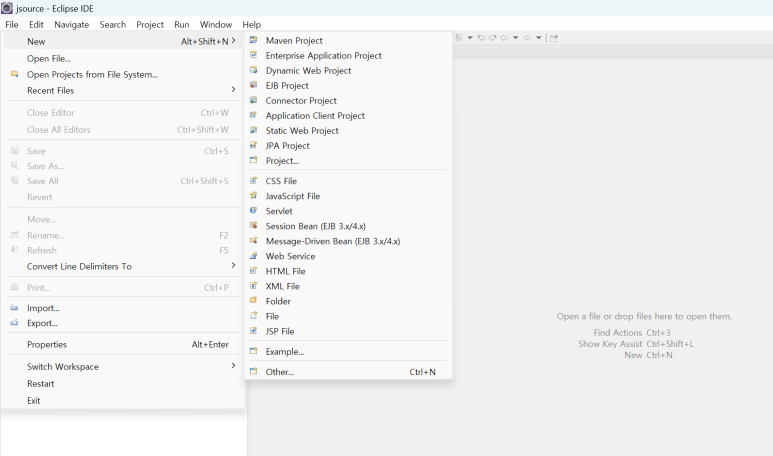The image size is (773, 456).
Task: Open the Navigate menu
Action: (71, 25)
